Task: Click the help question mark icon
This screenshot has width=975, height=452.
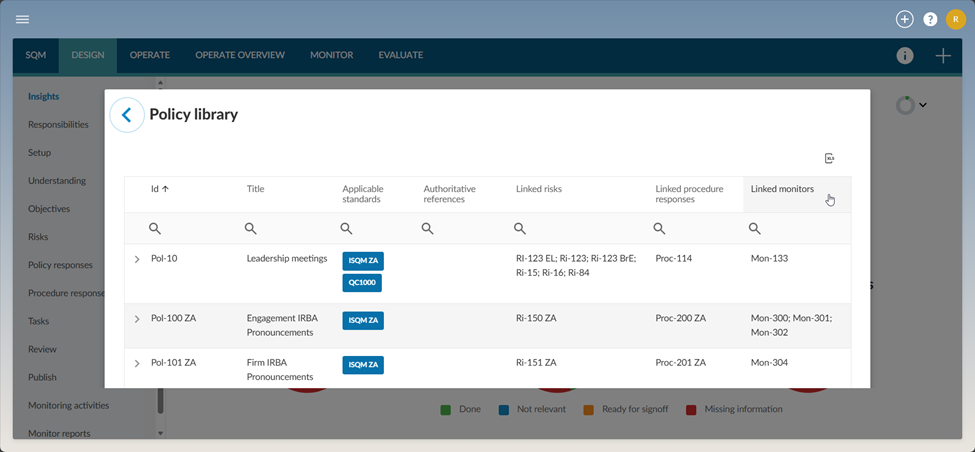Action: tap(930, 19)
